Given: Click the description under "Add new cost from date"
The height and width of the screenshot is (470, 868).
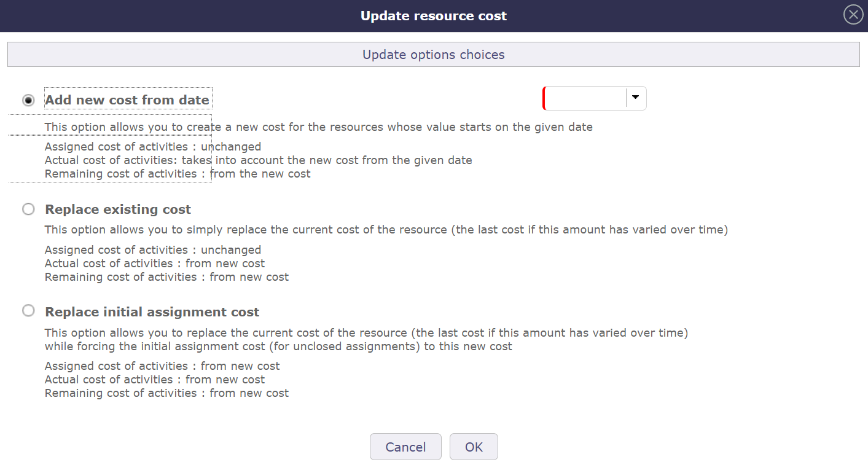Looking at the screenshot, I should click(x=318, y=127).
